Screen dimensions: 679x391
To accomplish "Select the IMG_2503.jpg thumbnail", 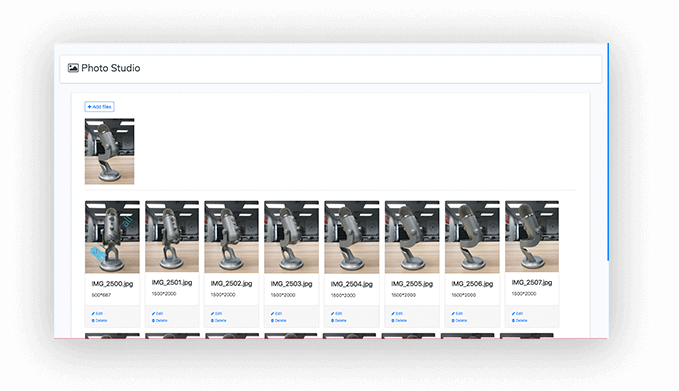I will pyautogui.click(x=291, y=237).
